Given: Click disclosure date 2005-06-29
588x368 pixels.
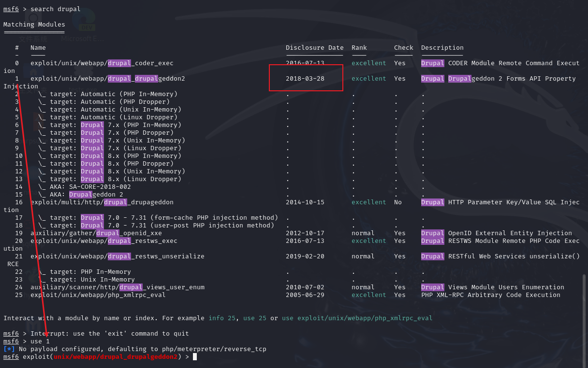Looking at the screenshot, I should [x=305, y=295].
